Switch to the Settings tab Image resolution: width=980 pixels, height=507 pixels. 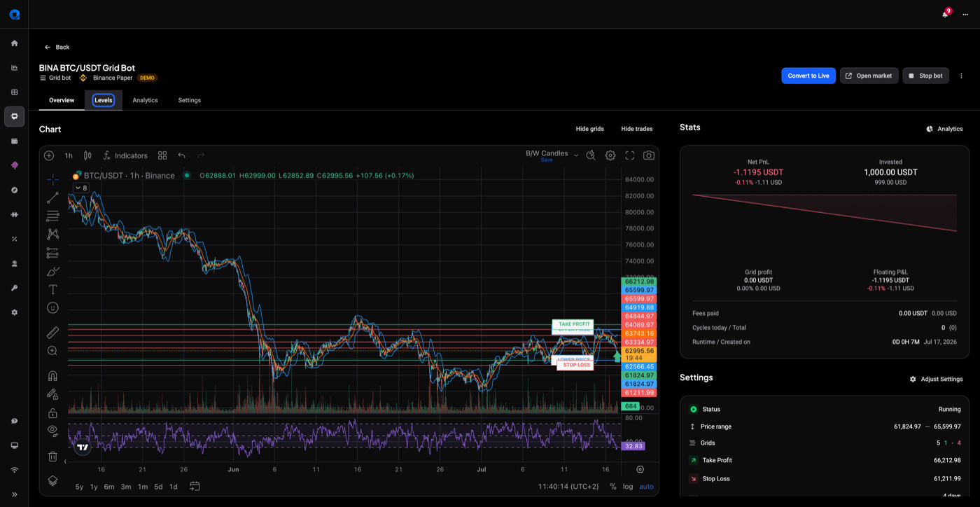(189, 100)
